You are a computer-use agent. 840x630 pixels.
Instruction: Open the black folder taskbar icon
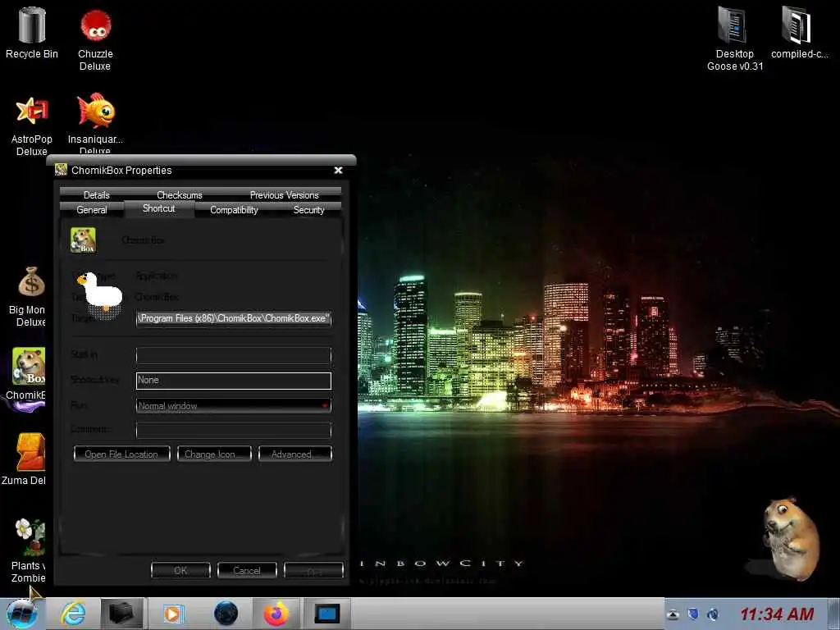tap(121, 614)
